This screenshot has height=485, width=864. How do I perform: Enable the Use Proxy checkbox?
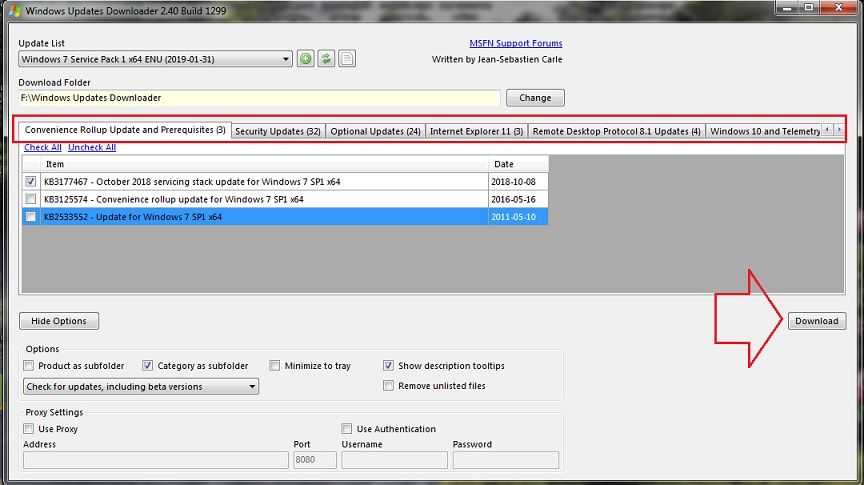click(x=29, y=429)
